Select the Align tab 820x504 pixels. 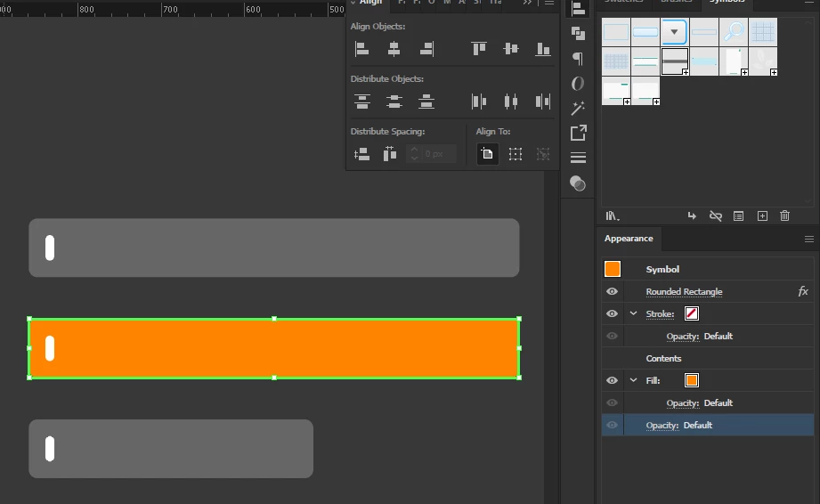370,3
